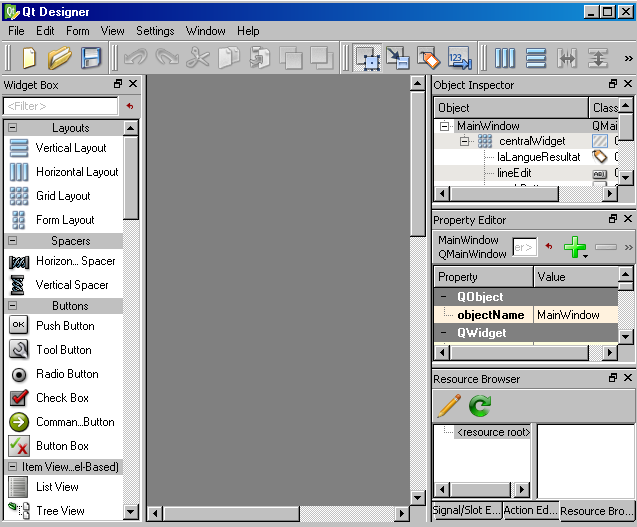The height and width of the screenshot is (527, 637).
Task: Select laLangueResultat in Object Inspector
Action: pyautogui.click(x=539, y=157)
